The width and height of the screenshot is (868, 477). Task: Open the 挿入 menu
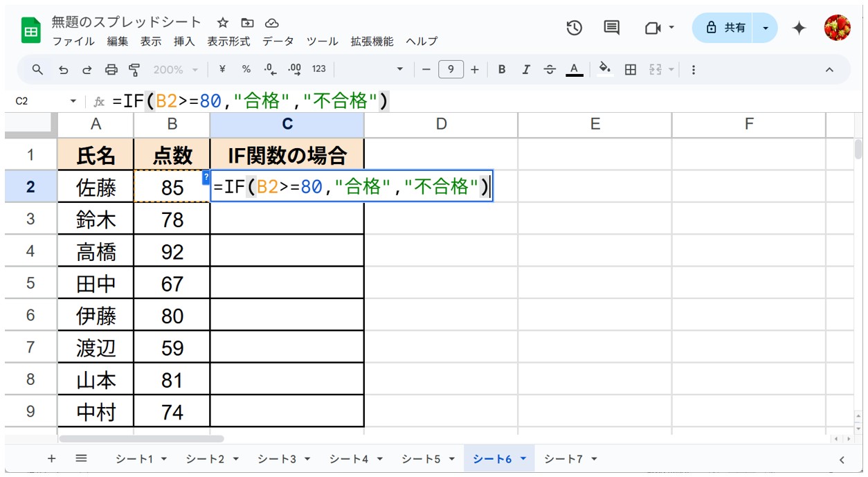184,42
